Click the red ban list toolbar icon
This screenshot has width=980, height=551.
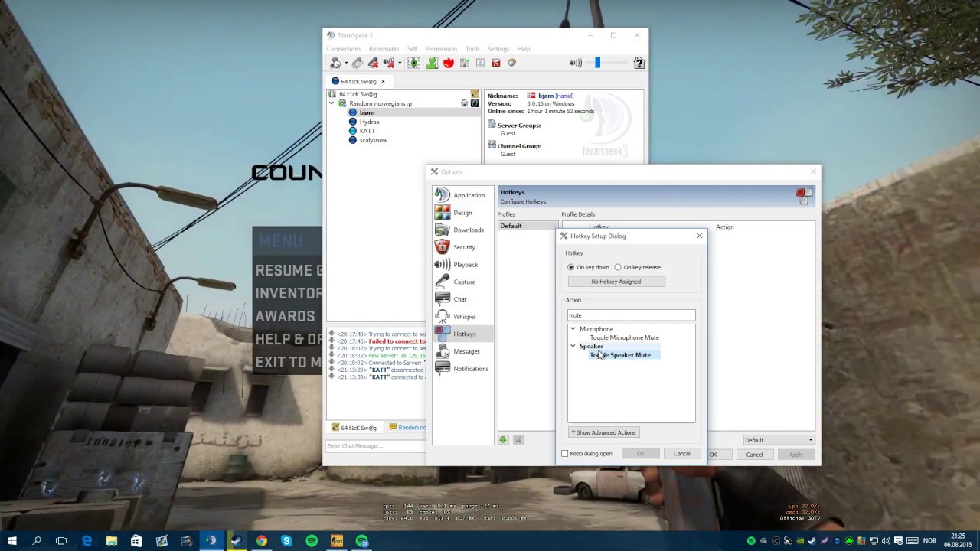496,63
